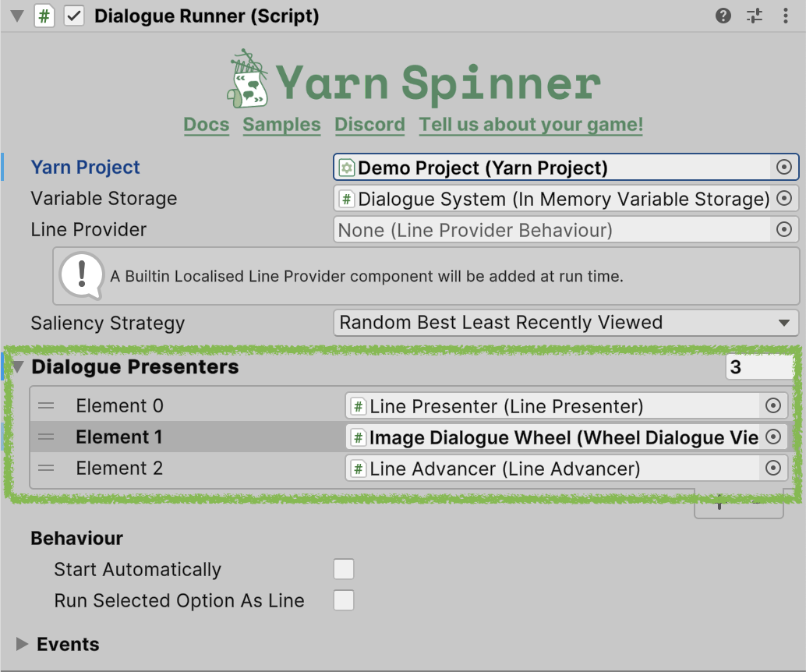This screenshot has height=672, width=806.
Task: Enable Run Selected Option As Line
Action: (x=344, y=600)
